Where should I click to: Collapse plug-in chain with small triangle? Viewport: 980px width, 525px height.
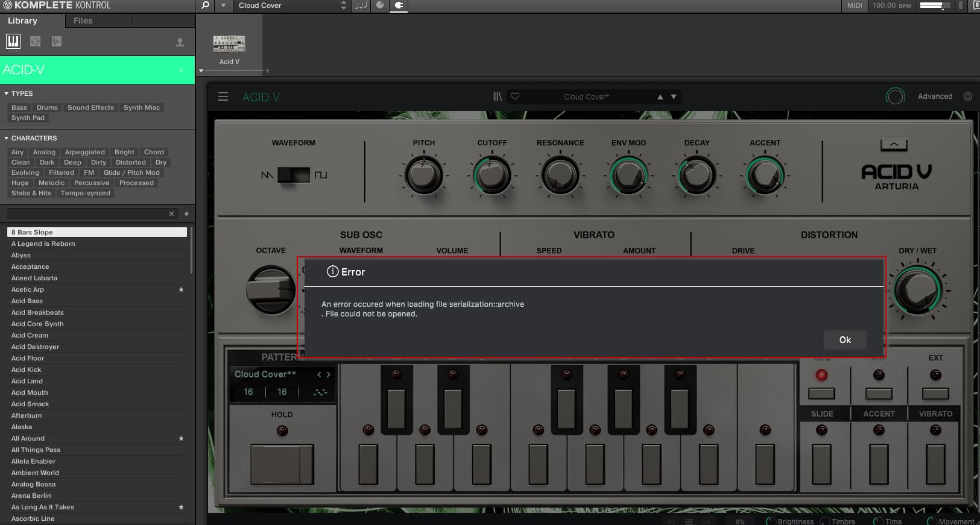coord(201,71)
